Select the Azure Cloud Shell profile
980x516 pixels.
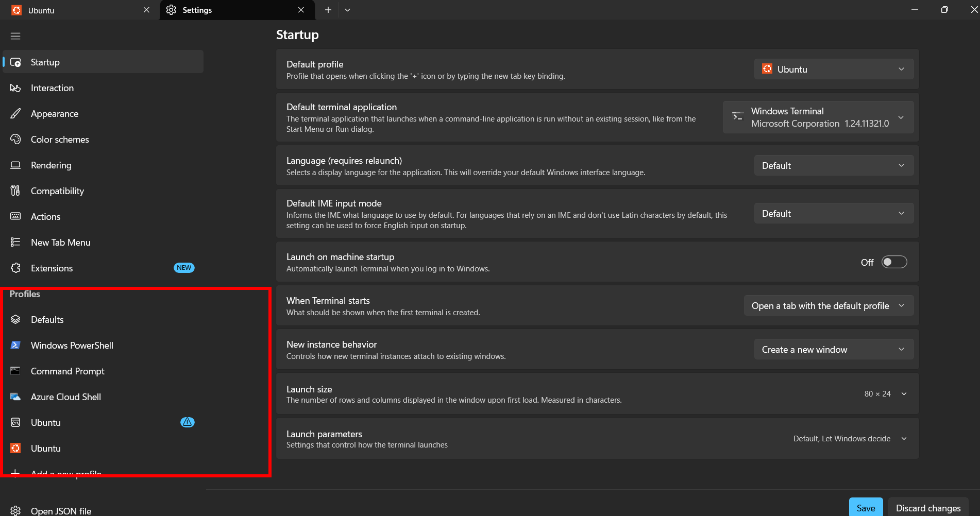tap(103, 397)
